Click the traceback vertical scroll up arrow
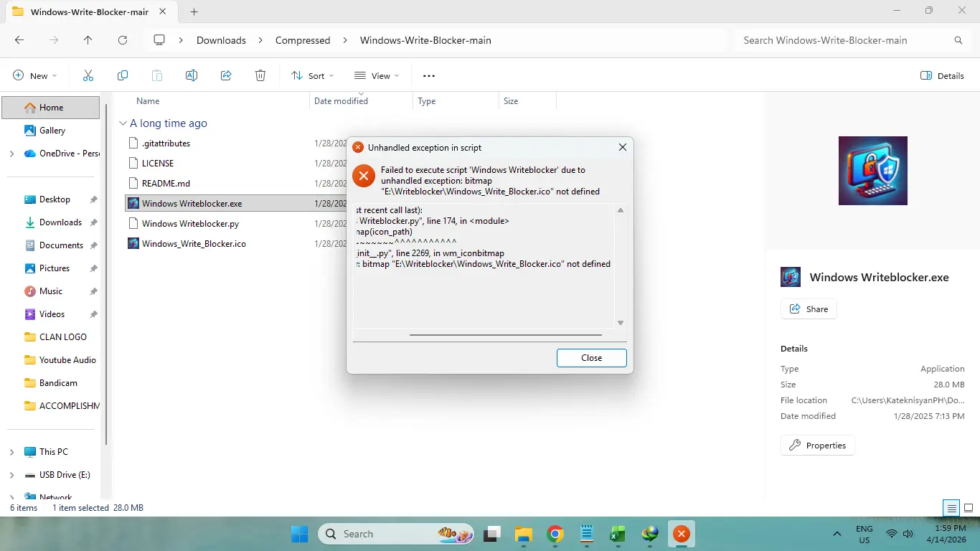 621,210
